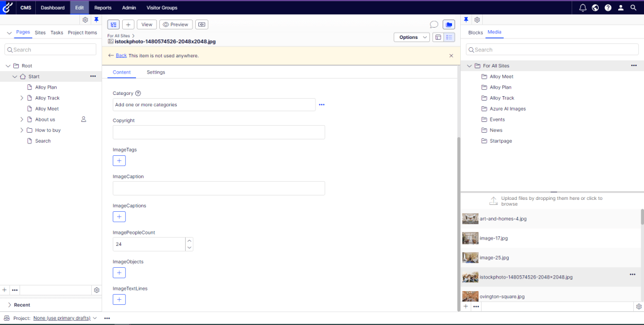Toggle the navigation pane button

pyautogui.click(x=113, y=25)
